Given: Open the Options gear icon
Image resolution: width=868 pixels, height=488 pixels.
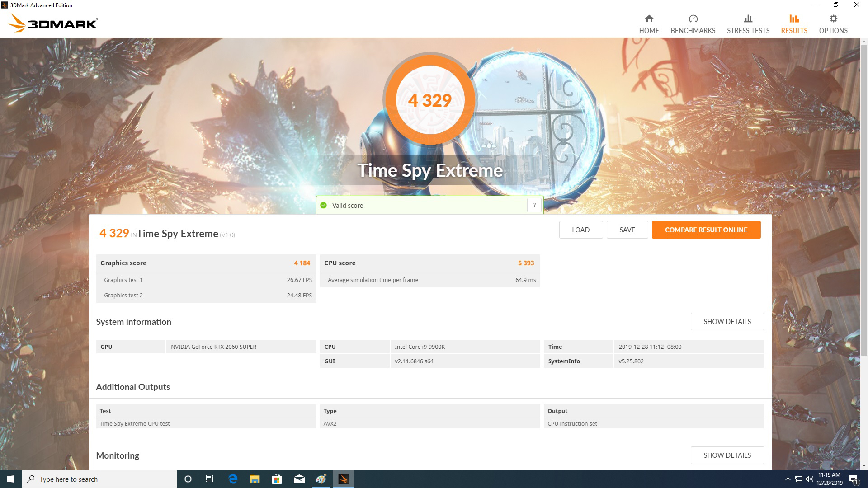Looking at the screenshot, I should (x=833, y=23).
